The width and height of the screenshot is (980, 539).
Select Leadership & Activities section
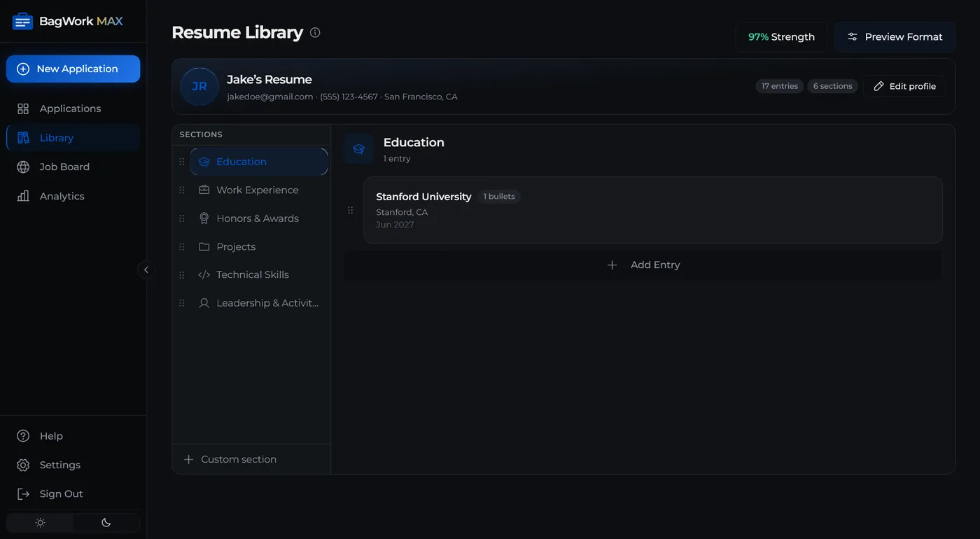coord(258,303)
